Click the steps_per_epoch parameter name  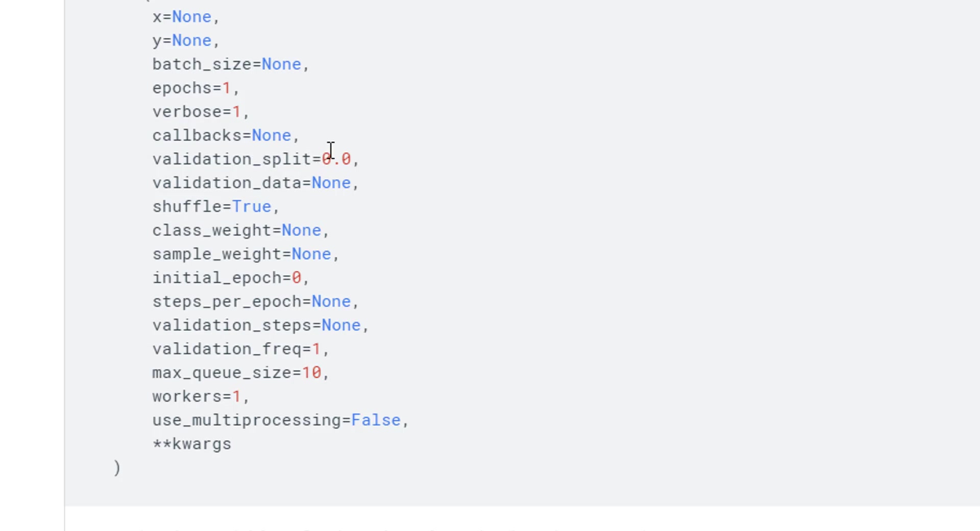(227, 302)
